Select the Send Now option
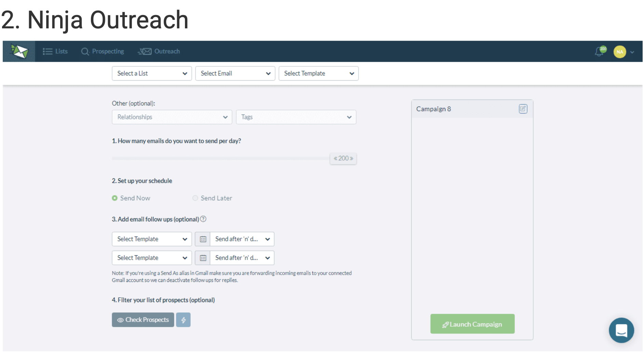 [x=115, y=198]
